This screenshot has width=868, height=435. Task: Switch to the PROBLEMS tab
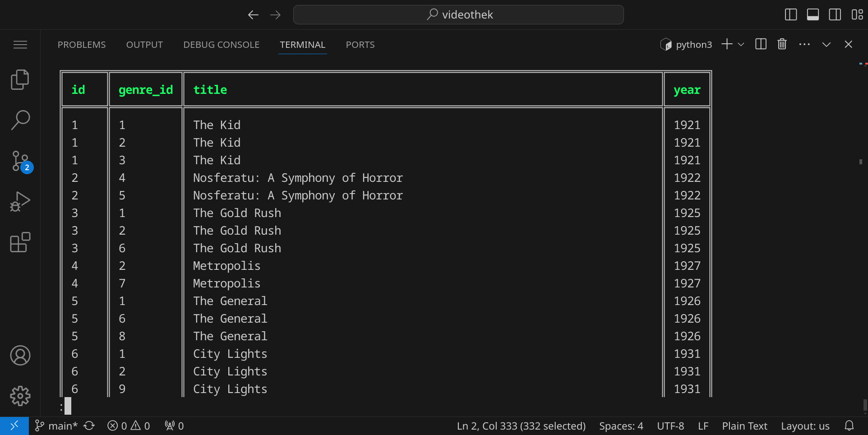(x=82, y=45)
